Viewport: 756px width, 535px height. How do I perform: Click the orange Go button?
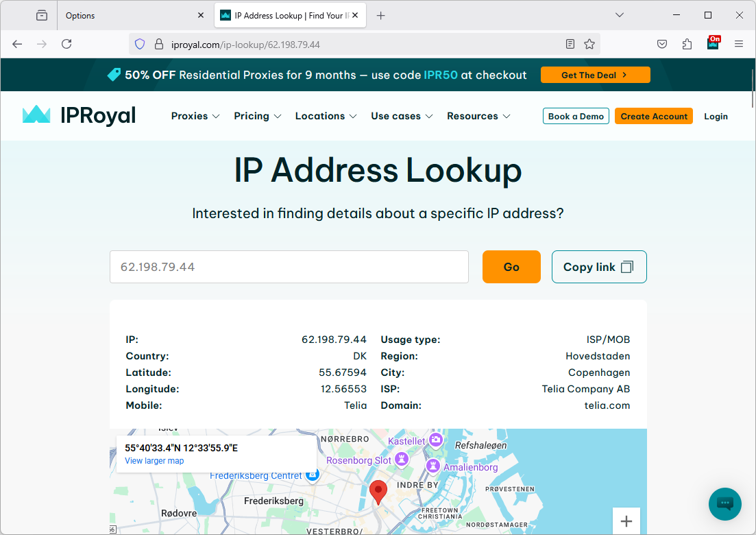[x=511, y=267]
